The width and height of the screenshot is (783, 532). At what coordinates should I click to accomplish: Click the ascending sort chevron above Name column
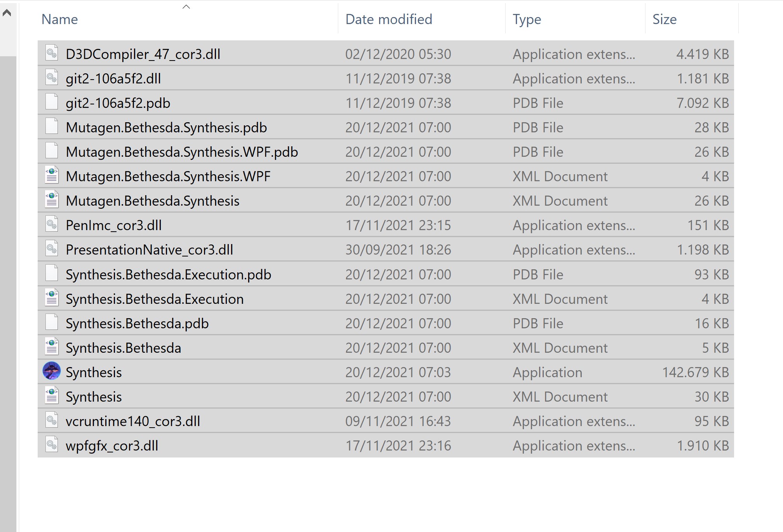tap(186, 6)
